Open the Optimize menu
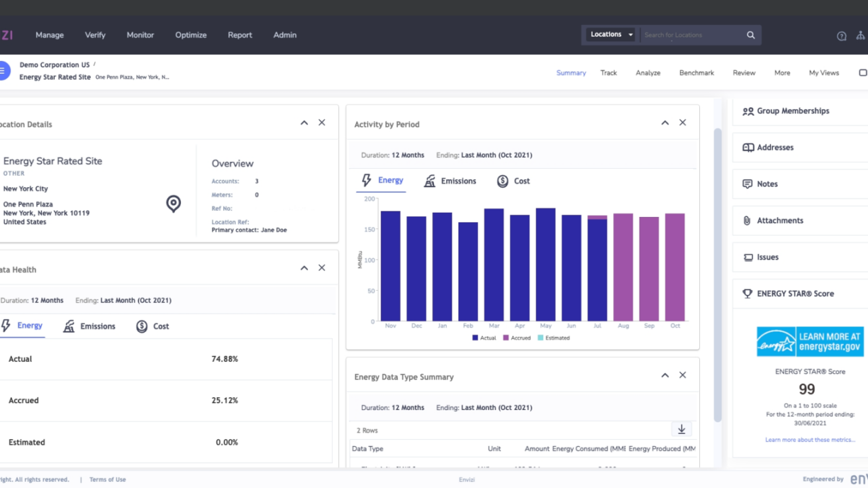 [x=191, y=35]
